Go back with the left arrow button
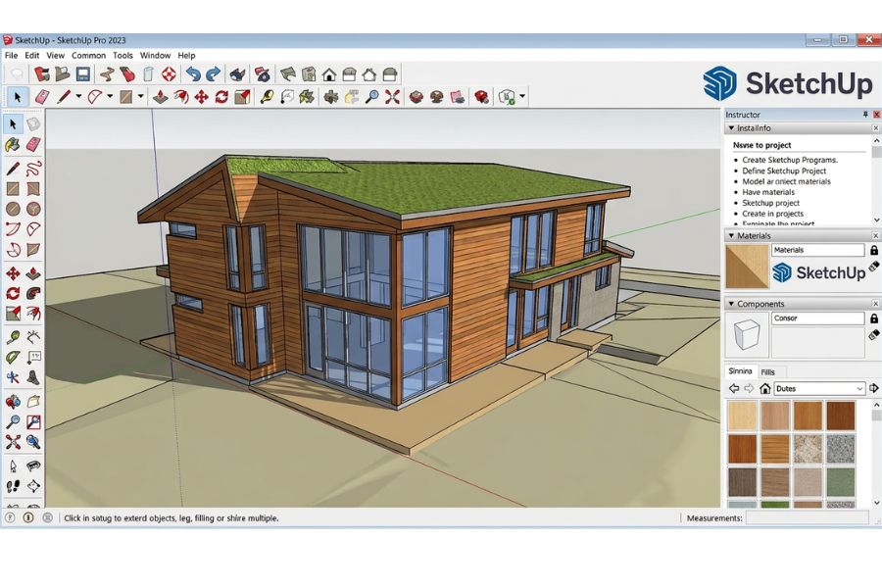Image resolution: width=882 pixels, height=588 pixels. [x=733, y=388]
